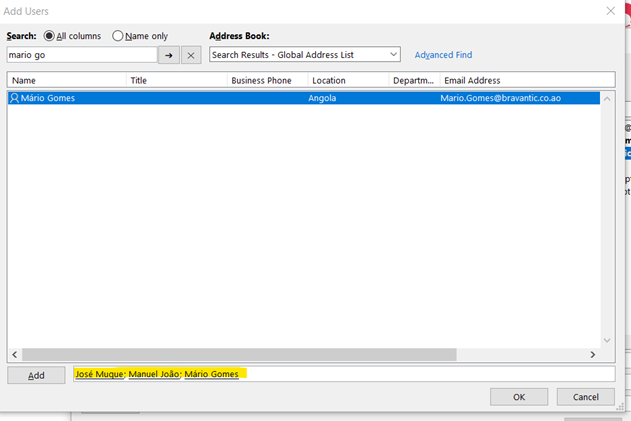Sort by the Name column header
This screenshot has width=631, height=421.
67,80
